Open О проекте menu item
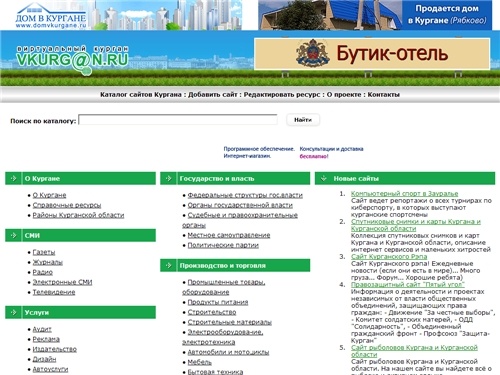Viewport: 500px width, 375px height. [344, 95]
